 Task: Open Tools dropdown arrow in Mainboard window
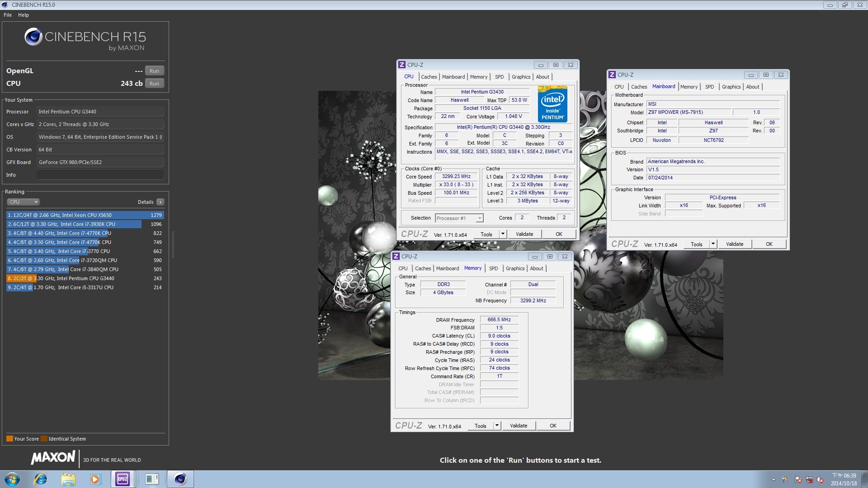coord(713,244)
